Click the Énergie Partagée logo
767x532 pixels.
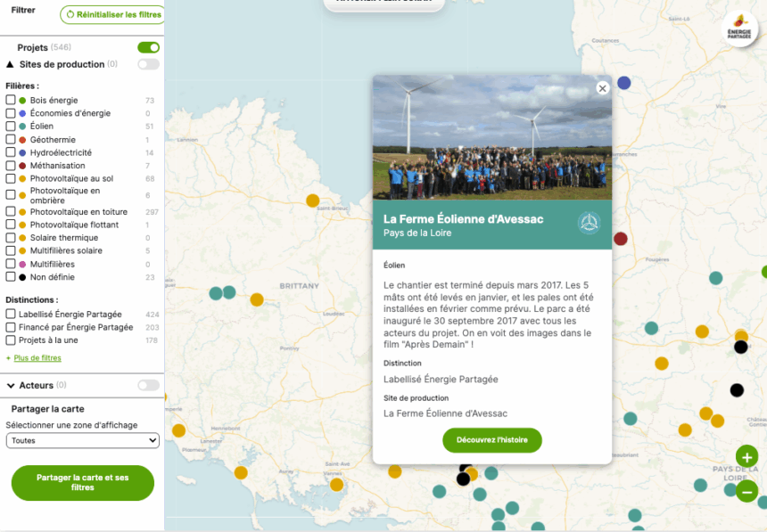pyautogui.click(x=739, y=29)
